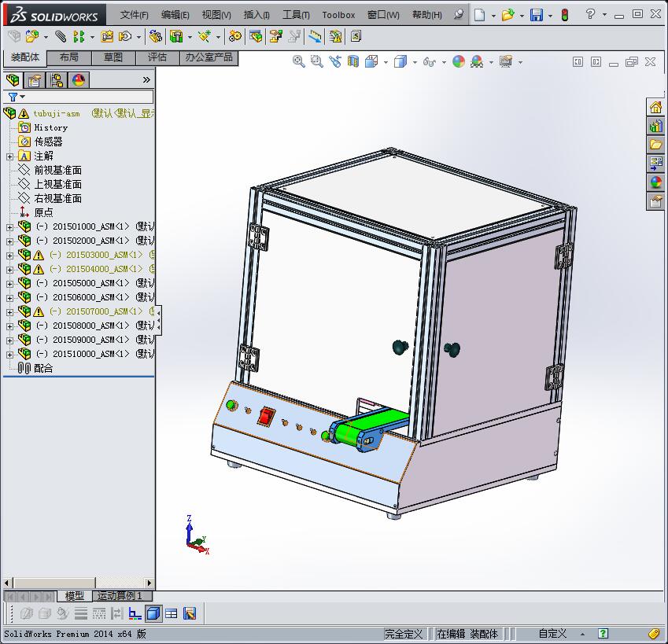Click the Smart Fasteners icon

[106, 37]
